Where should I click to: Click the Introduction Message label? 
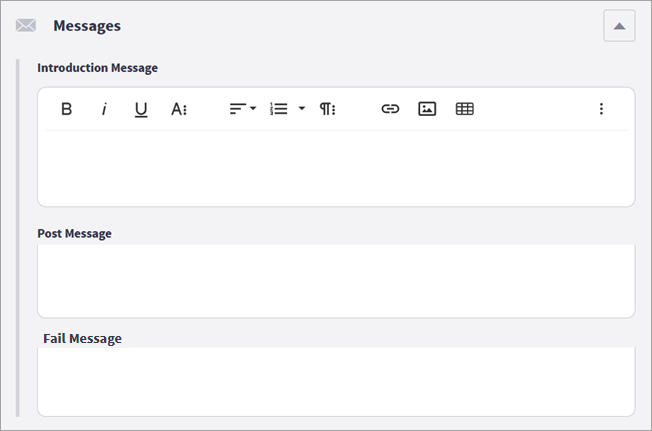click(x=97, y=68)
